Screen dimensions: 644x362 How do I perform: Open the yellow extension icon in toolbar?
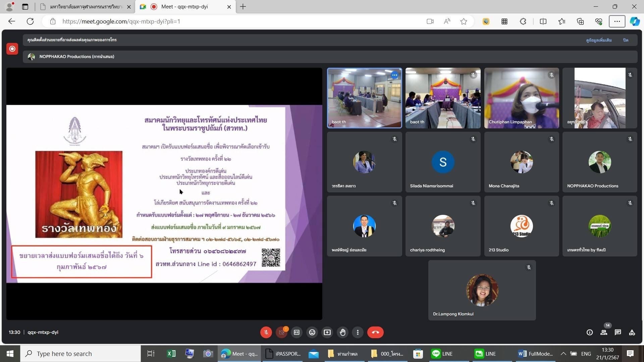[486, 21]
